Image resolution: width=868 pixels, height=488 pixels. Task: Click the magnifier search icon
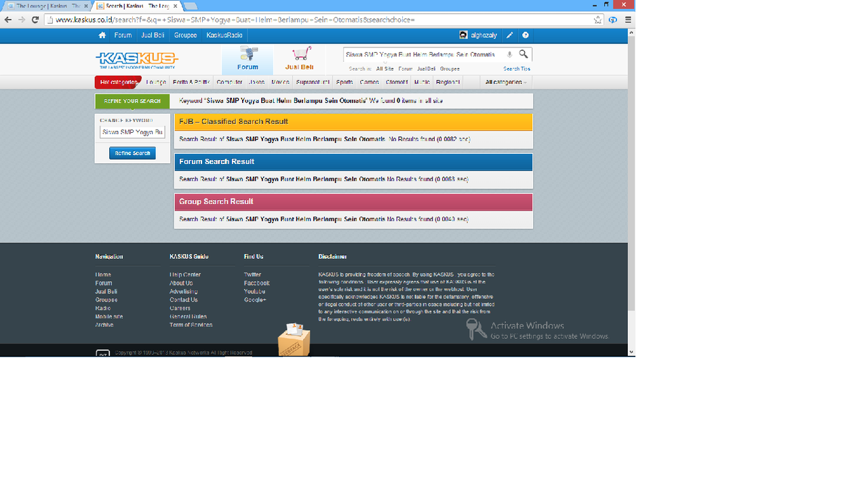coord(524,54)
